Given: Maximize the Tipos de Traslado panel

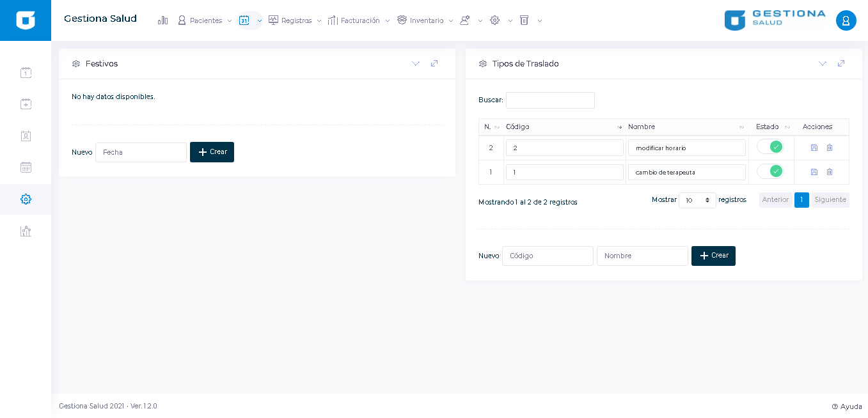Looking at the screenshot, I should tap(841, 63).
